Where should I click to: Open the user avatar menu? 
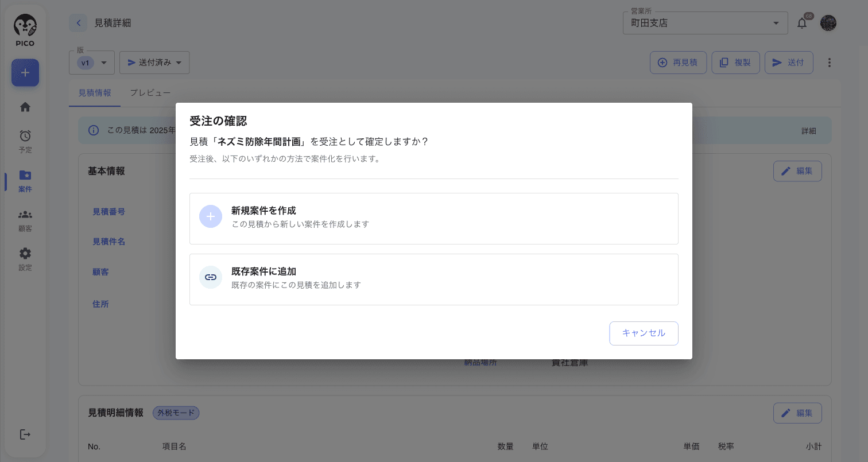click(828, 23)
